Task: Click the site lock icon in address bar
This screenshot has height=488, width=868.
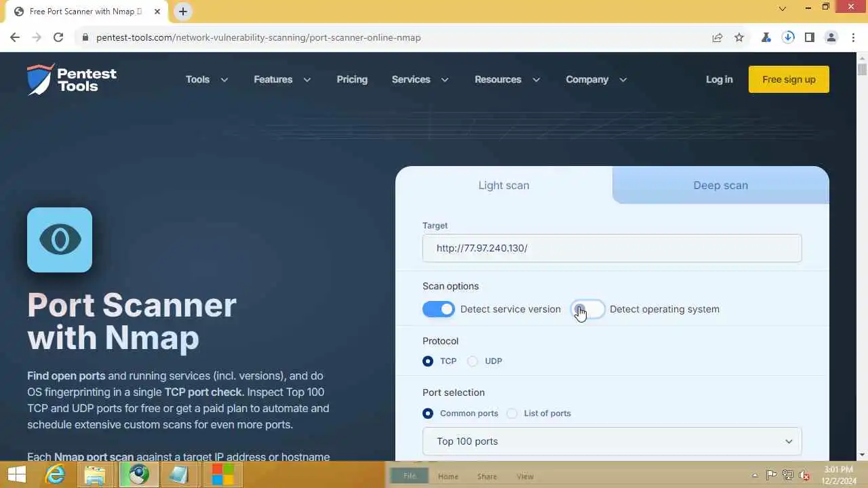Action: click(85, 37)
